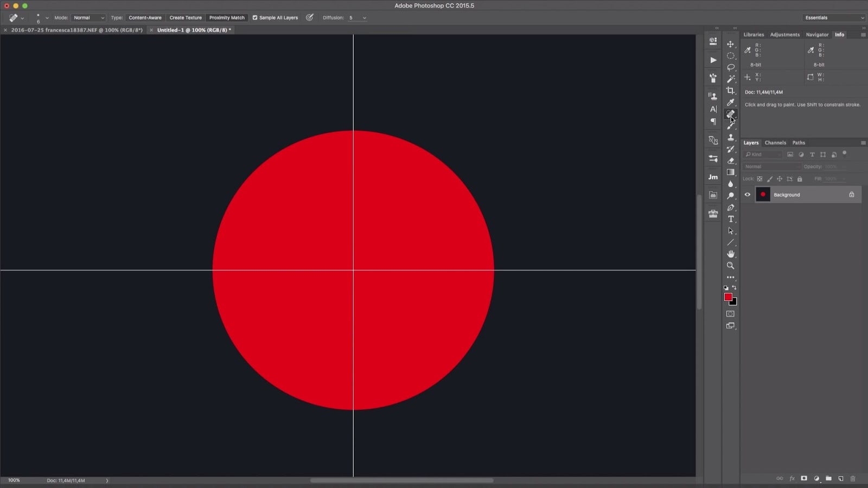The width and height of the screenshot is (868, 488).
Task: Select the Elliptical Marquee tool
Action: point(731,56)
